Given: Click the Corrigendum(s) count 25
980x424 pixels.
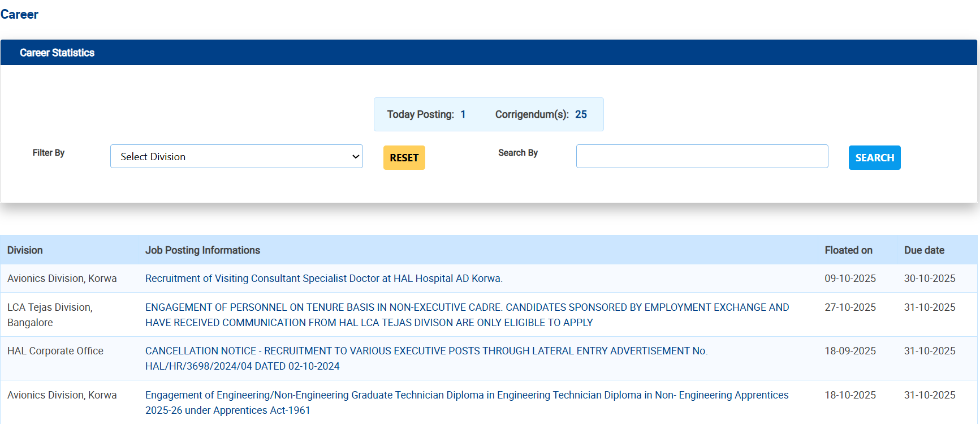Looking at the screenshot, I should pos(581,114).
